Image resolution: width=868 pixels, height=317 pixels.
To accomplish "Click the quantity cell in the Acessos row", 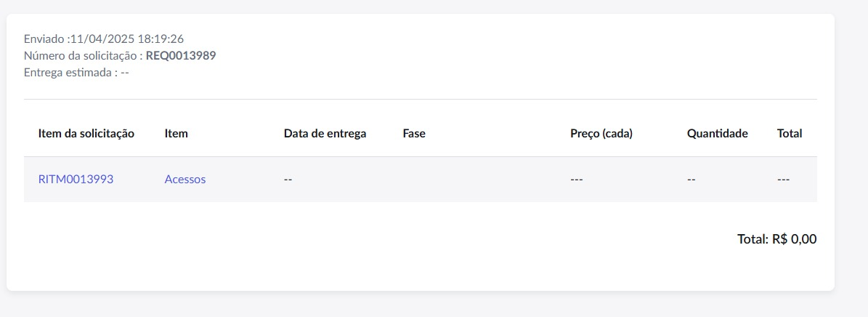I will point(691,180).
